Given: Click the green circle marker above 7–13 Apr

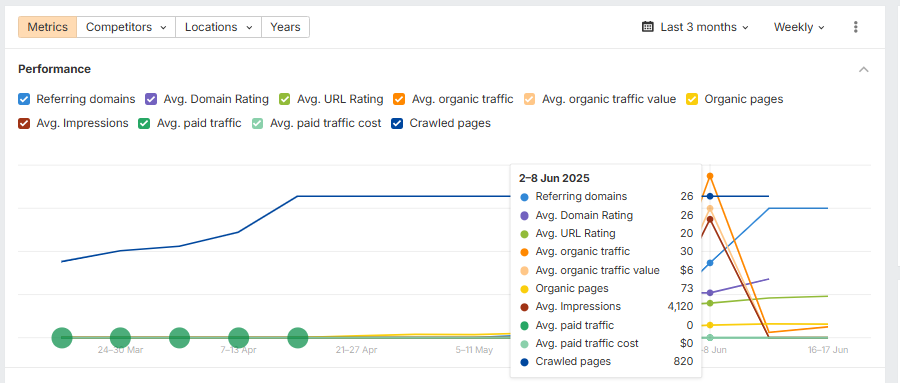Looking at the screenshot, I should [238, 338].
